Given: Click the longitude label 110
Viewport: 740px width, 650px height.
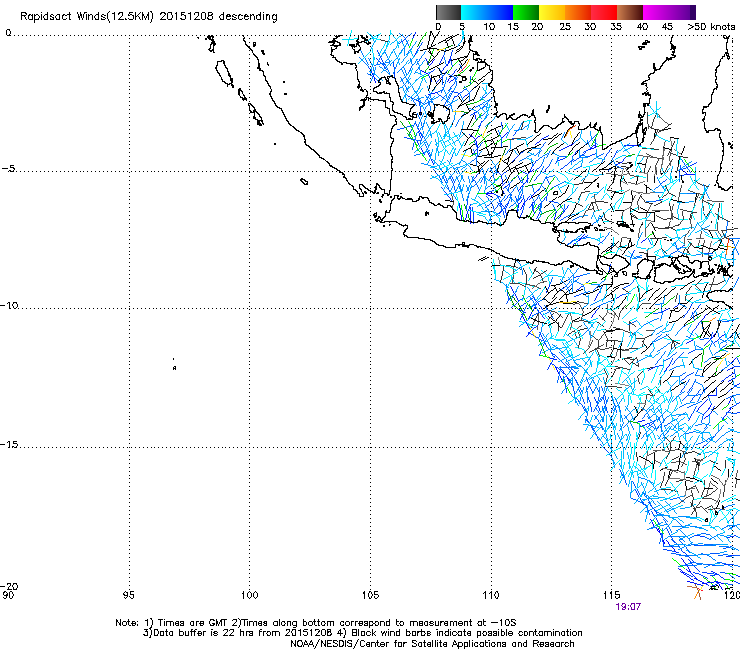Looking at the screenshot, I should tap(491, 595).
